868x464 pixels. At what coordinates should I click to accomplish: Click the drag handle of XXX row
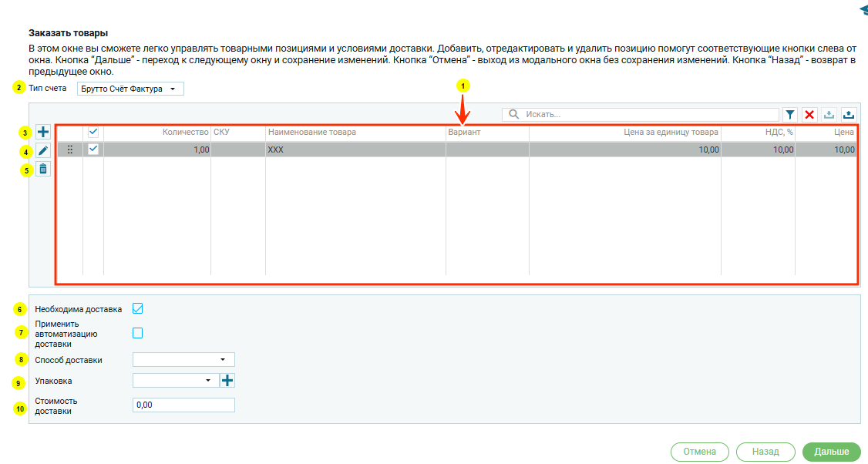(70, 150)
